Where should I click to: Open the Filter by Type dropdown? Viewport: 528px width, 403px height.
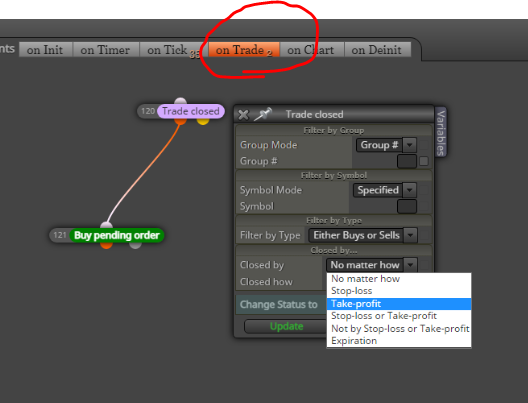363,235
